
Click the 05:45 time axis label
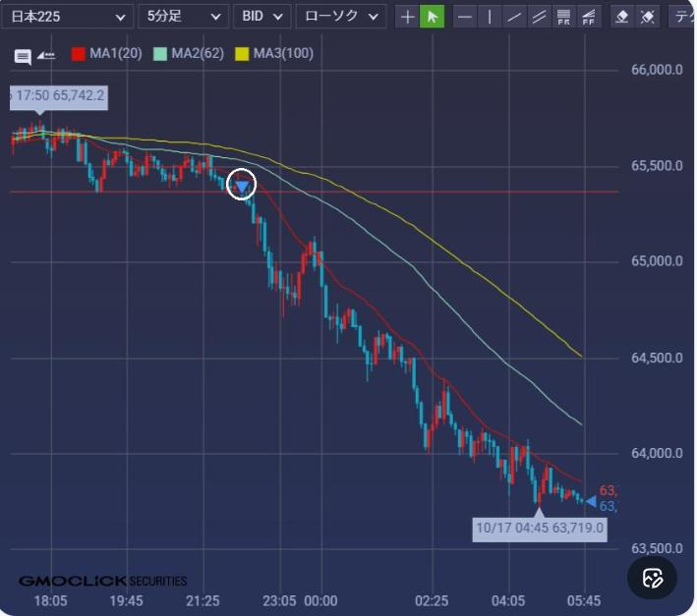point(584,601)
